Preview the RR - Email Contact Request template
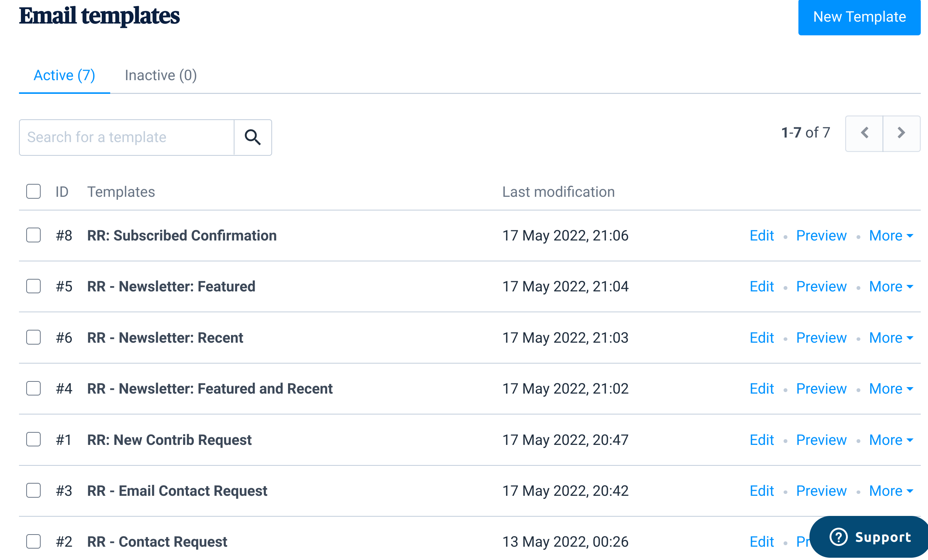Image resolution: width=928 pixels, height=560 pixels. pyautogui.click(x=821, y=491)
